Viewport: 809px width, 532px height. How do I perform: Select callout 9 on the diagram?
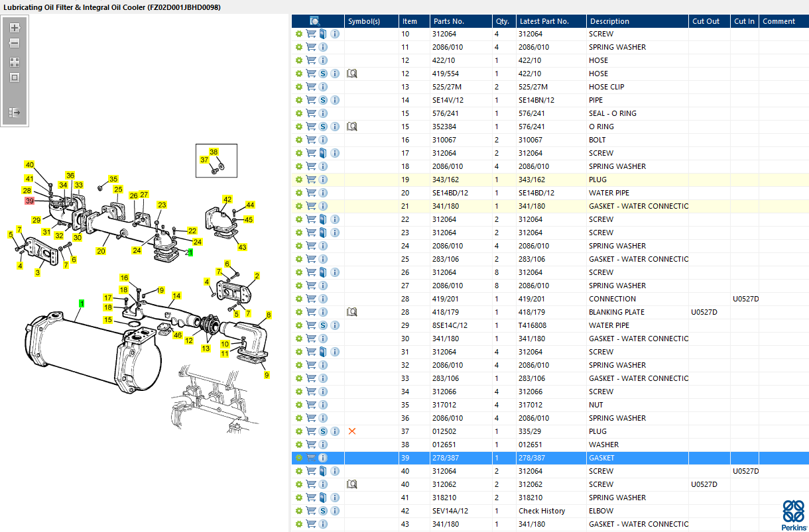[267, 375]
